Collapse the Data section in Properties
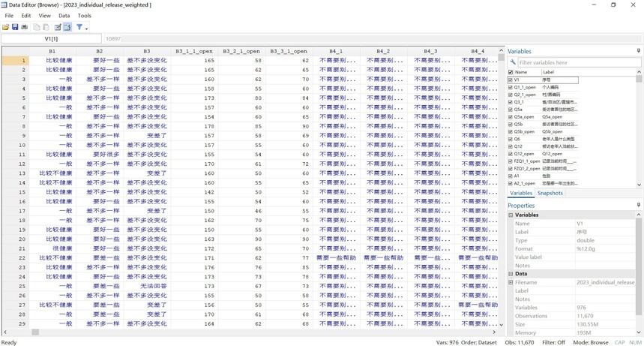 pyautogui.click(x=511, y=274)
